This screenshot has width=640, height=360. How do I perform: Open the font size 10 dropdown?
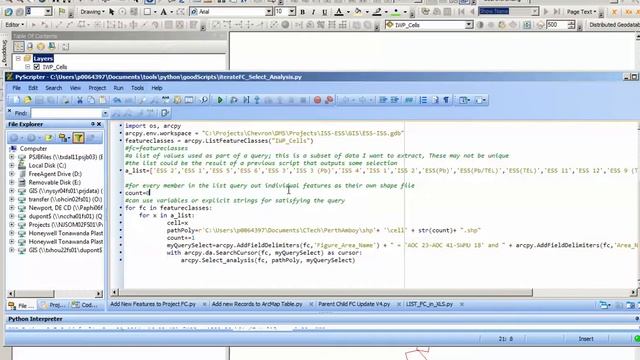coord(292,12)
